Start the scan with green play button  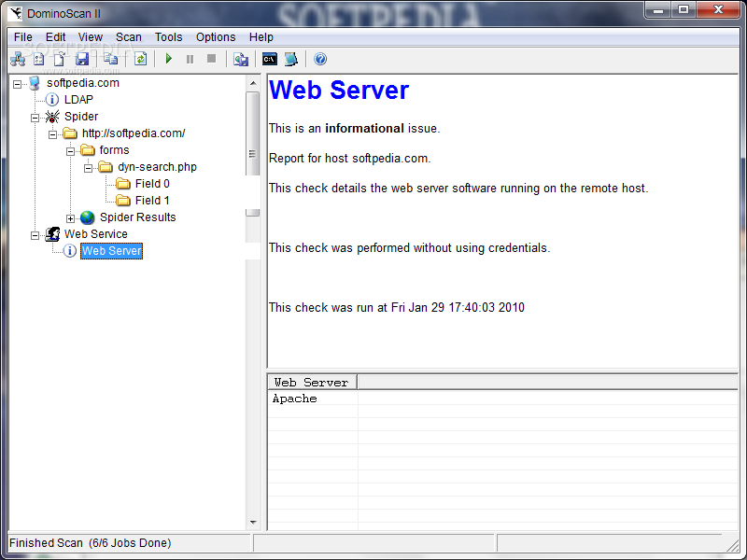pyautogui.click(x=168, y=59)
